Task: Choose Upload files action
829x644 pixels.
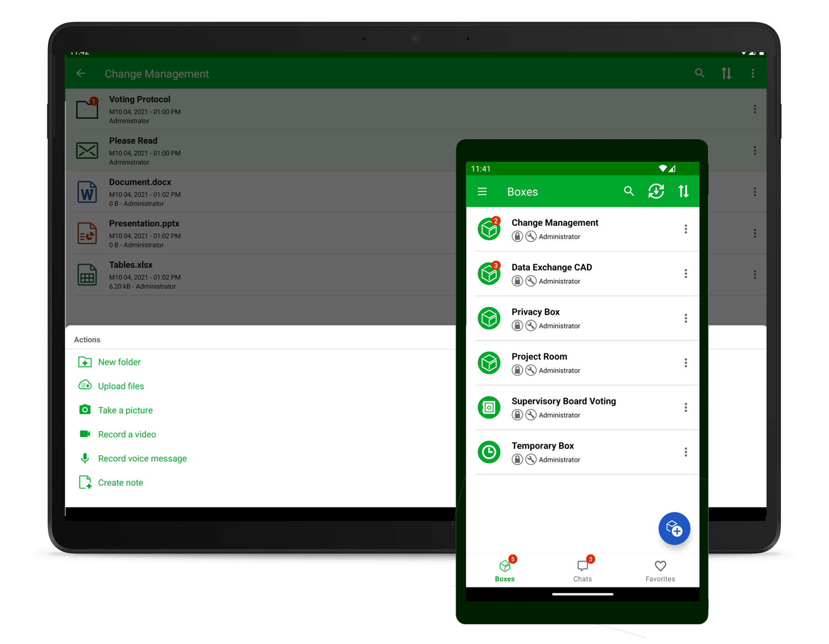Action: pyautogui.click(x=111, y=386)
